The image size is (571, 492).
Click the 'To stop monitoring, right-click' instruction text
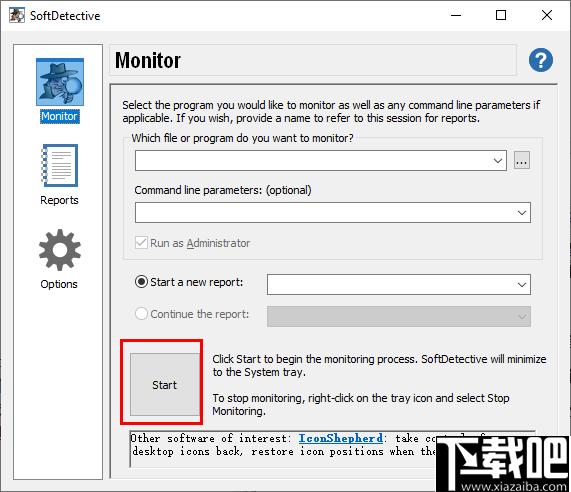click(361, 405)
